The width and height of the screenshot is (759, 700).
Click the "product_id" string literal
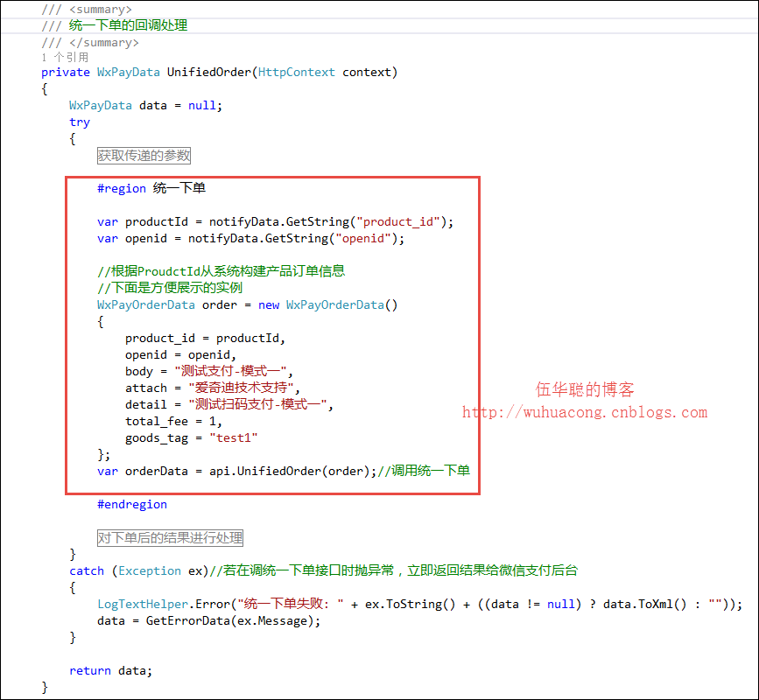398,222
